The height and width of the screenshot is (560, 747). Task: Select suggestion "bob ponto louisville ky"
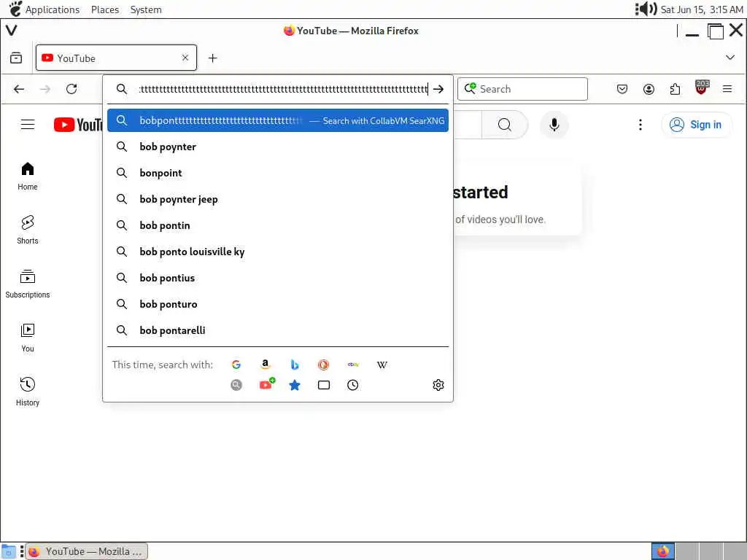coord(278,252)
